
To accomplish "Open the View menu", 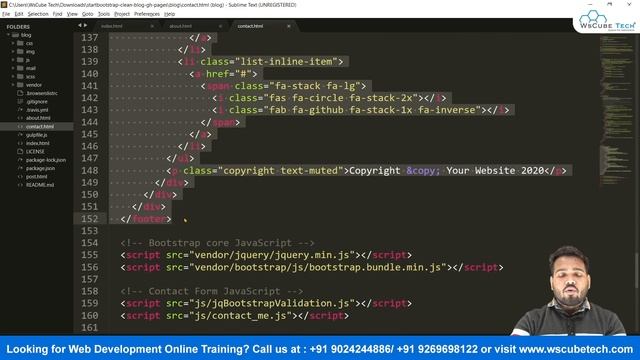I will tap(72, 14).
